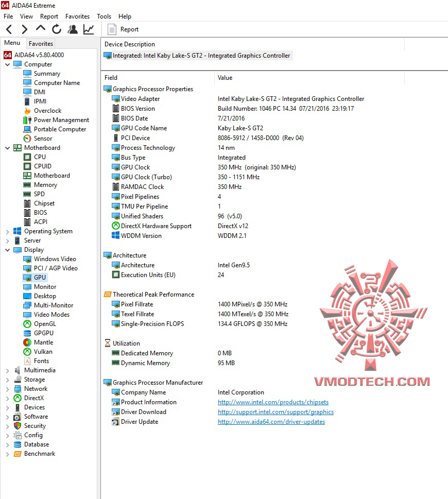Open the File menu
Screen dimensions: 448x499
pos(8,16)
